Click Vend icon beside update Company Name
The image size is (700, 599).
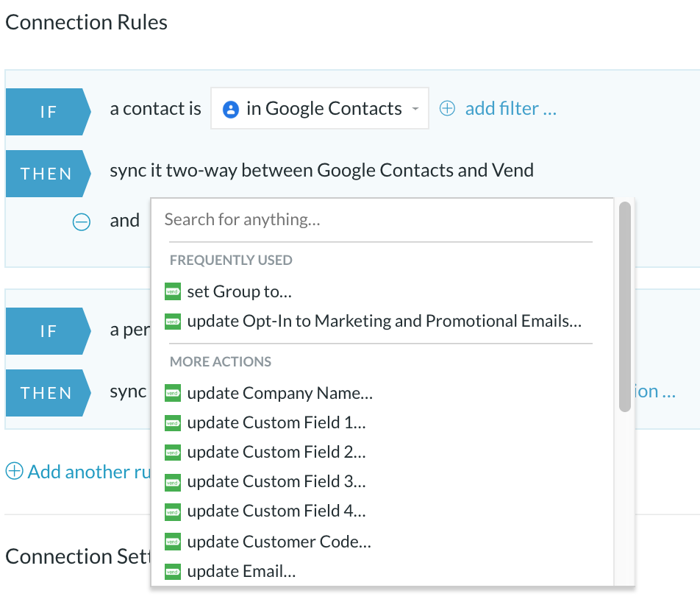[x=173, y=393]
